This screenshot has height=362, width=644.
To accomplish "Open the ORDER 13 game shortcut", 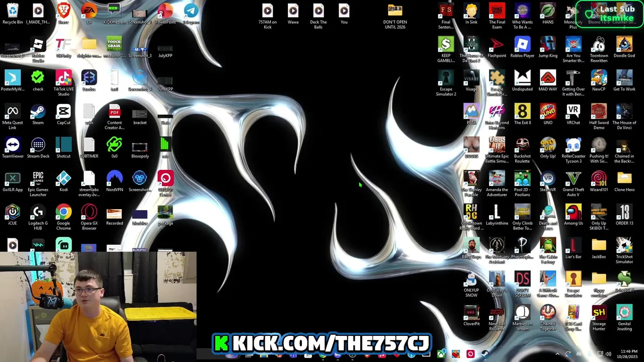I will click(624, 215).
